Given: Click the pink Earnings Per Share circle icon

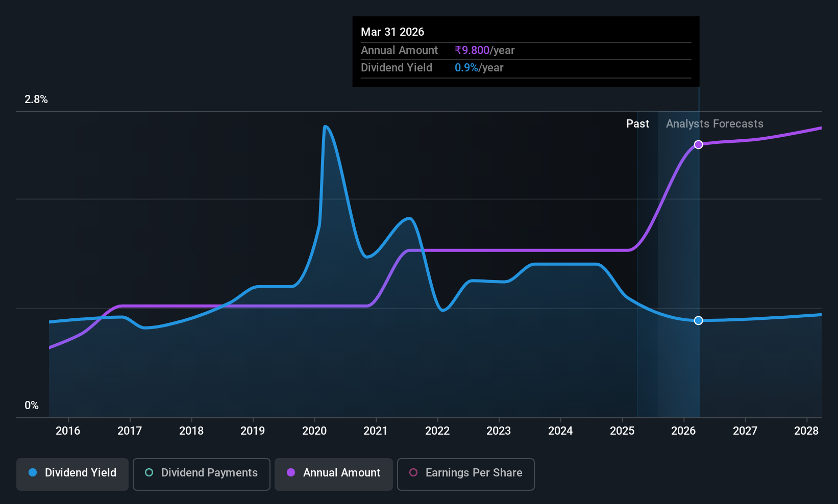Looking at the screenshot, I should pyautogui.click(x=413, y=472).
